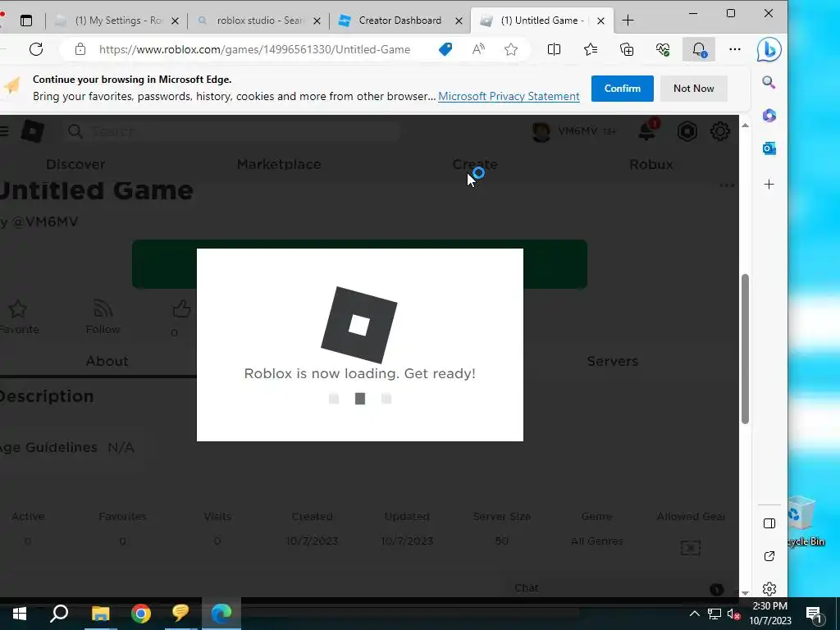Like the game with thumbs up

pos(181,309)
